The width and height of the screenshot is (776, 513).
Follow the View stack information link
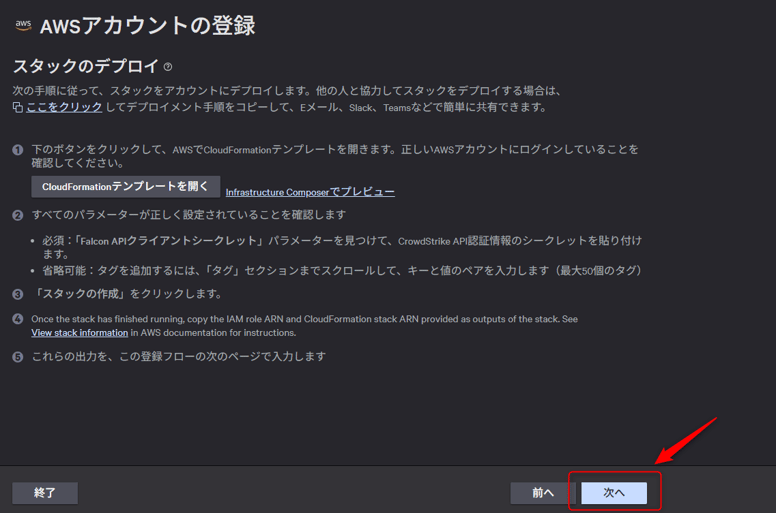tap(80, 333)
